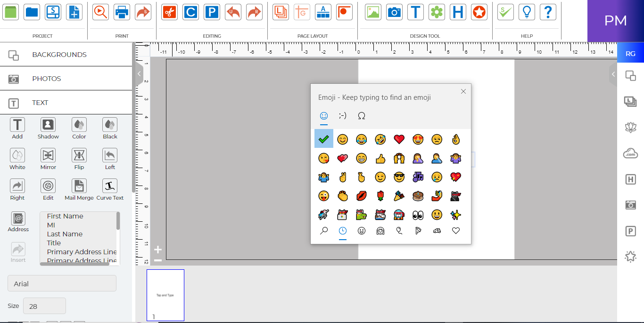
Task: Click the RG user badge
Action: coord(630,54)
